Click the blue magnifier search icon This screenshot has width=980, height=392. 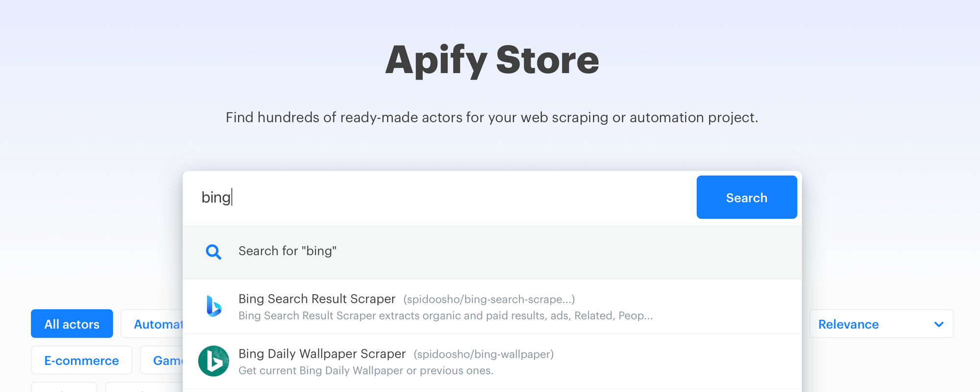point(214,252)
